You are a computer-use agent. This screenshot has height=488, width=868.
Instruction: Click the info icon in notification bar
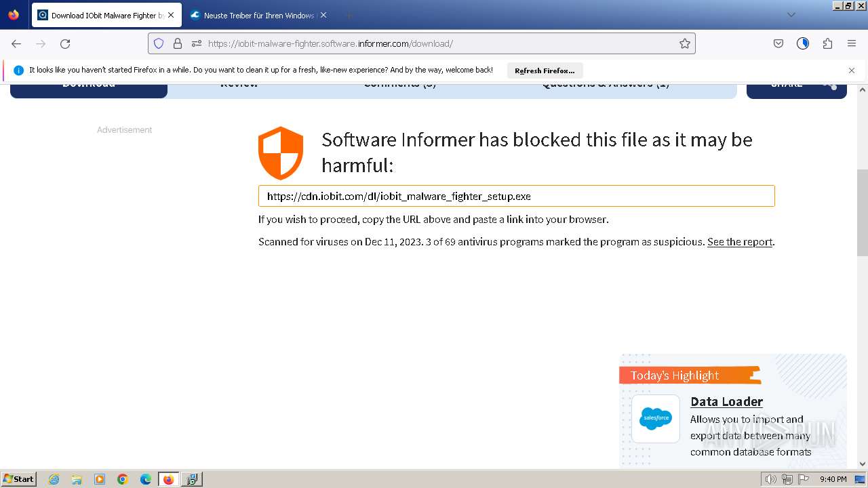coord(18,70)
